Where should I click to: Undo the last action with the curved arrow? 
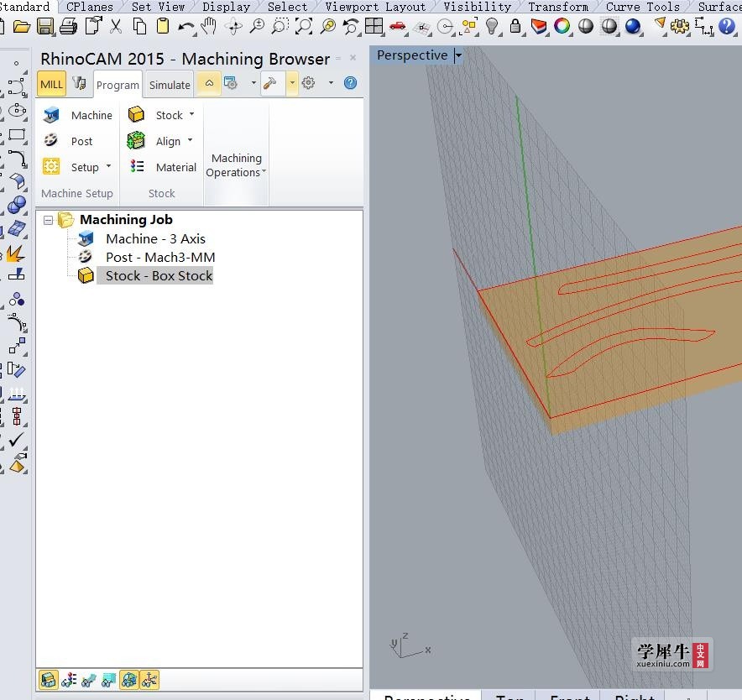pyautogui.click(x=186, y=27)
